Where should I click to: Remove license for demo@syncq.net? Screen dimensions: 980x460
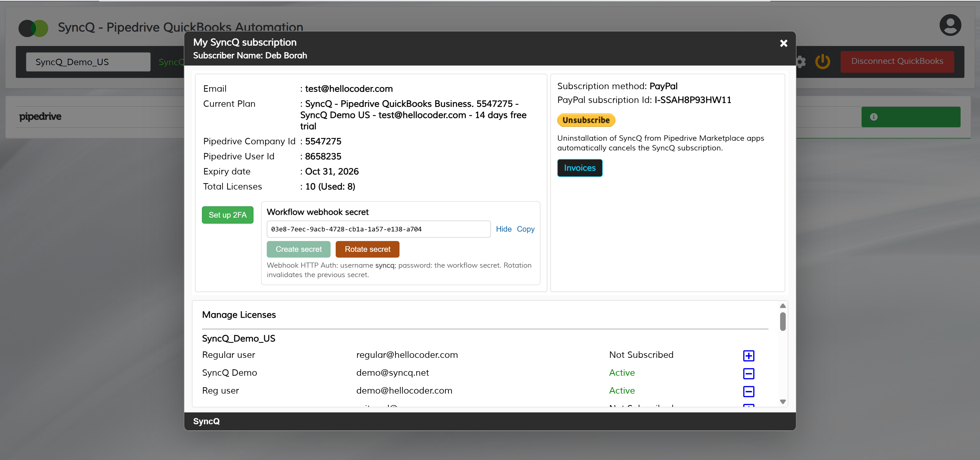tap(748, 374)
